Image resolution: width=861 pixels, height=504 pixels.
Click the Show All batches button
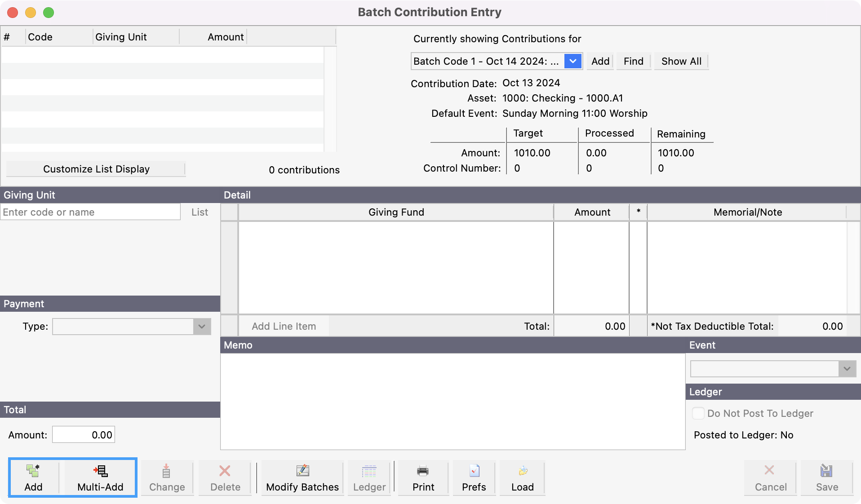tap(680, 62)
